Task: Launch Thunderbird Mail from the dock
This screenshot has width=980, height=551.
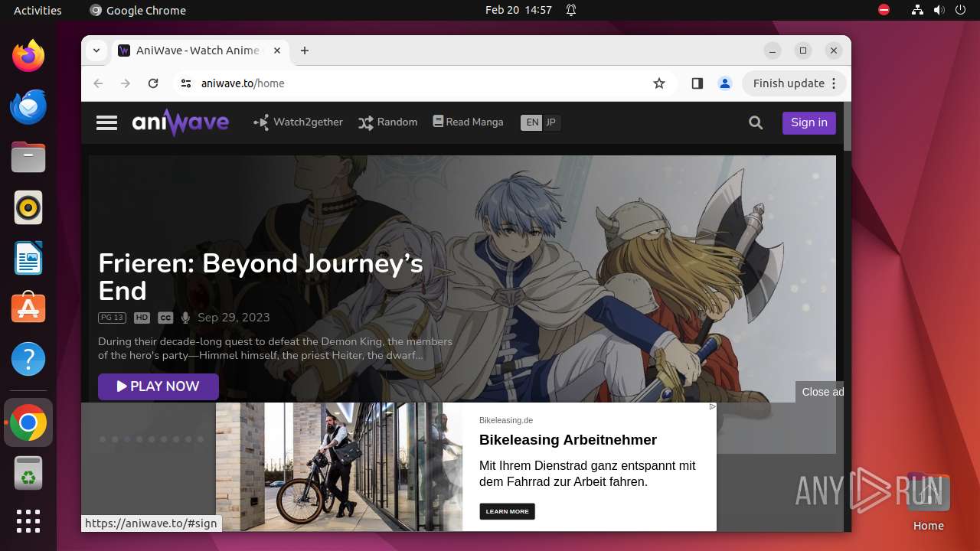Action: (x=28, y=106)
